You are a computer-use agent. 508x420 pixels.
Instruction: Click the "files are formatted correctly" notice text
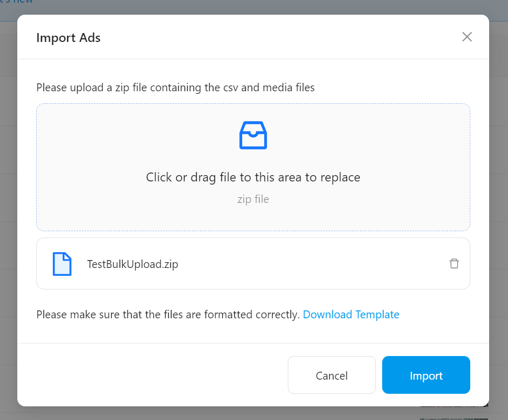168,315
